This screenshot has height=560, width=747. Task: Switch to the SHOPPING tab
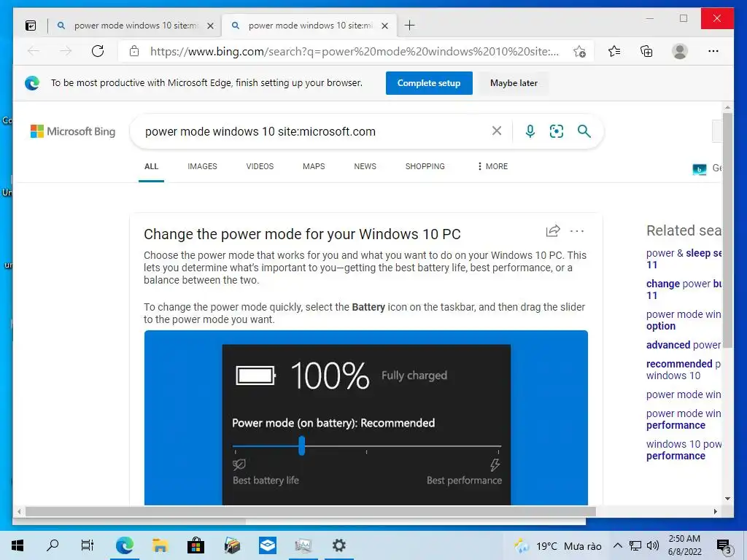[x=425, y=166]
